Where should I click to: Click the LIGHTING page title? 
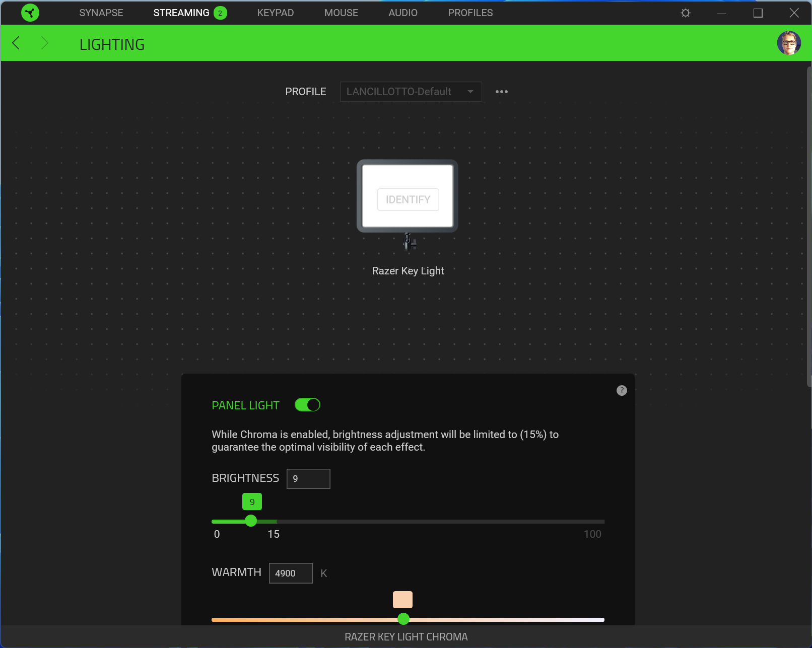click(x=112, y=44)
